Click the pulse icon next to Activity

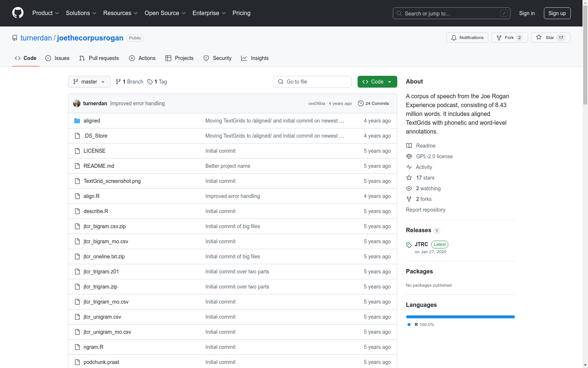pyautogui.click(x=409, y=167)
